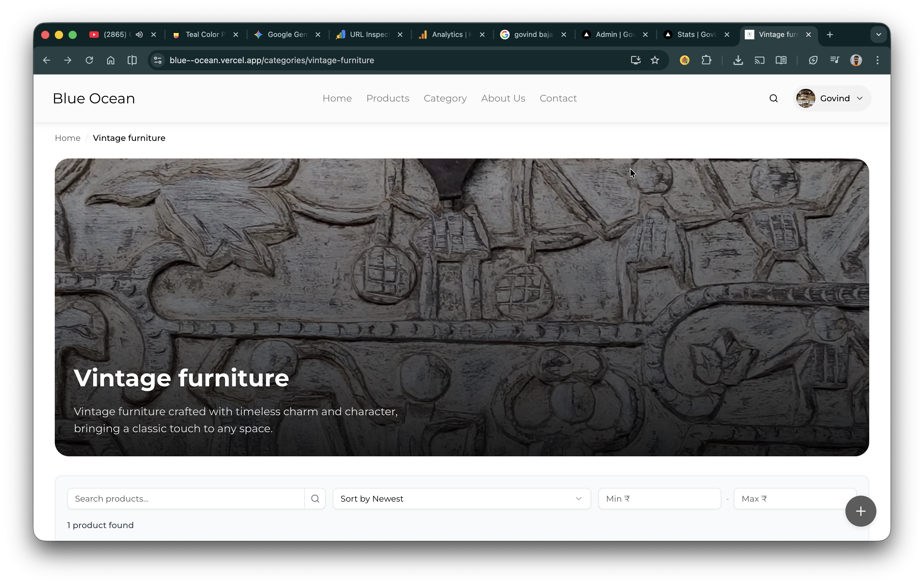Click the Search products text field
Viewport: 924px width, 585px height.
tap(186, 499)
